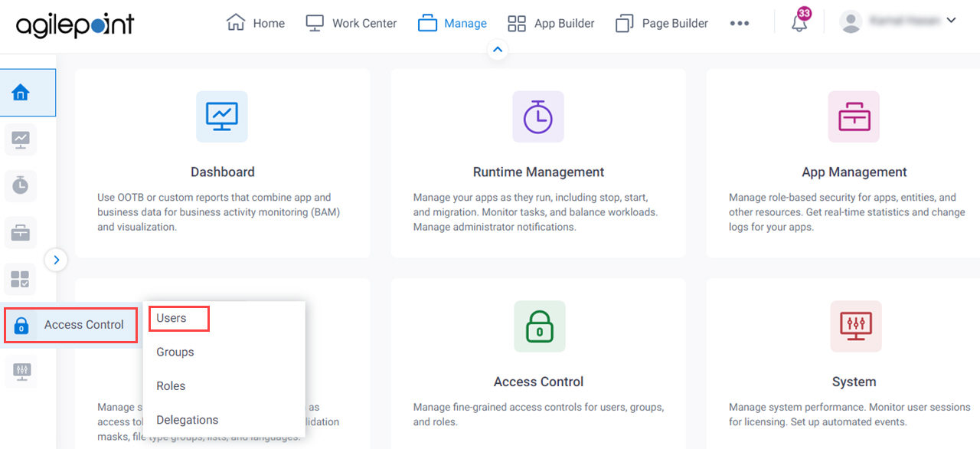
Task: Open sidebar App Management briefcase icon
Action: point(21,232)
